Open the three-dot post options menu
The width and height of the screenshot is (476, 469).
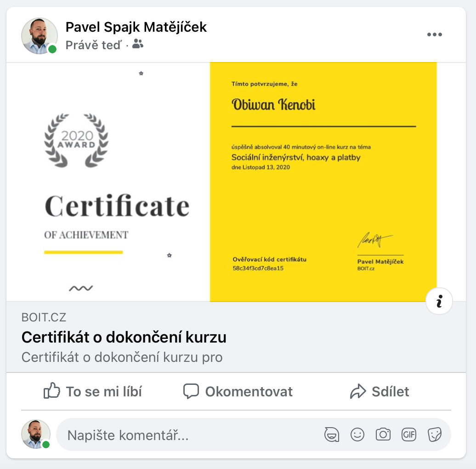434,34
